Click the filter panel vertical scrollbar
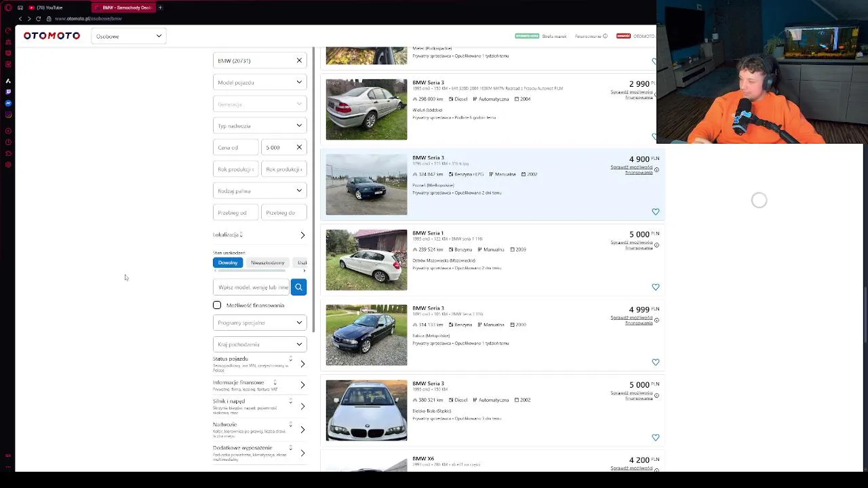The width and height of the screenshot is (868, 488). click(x=313, y=190)
